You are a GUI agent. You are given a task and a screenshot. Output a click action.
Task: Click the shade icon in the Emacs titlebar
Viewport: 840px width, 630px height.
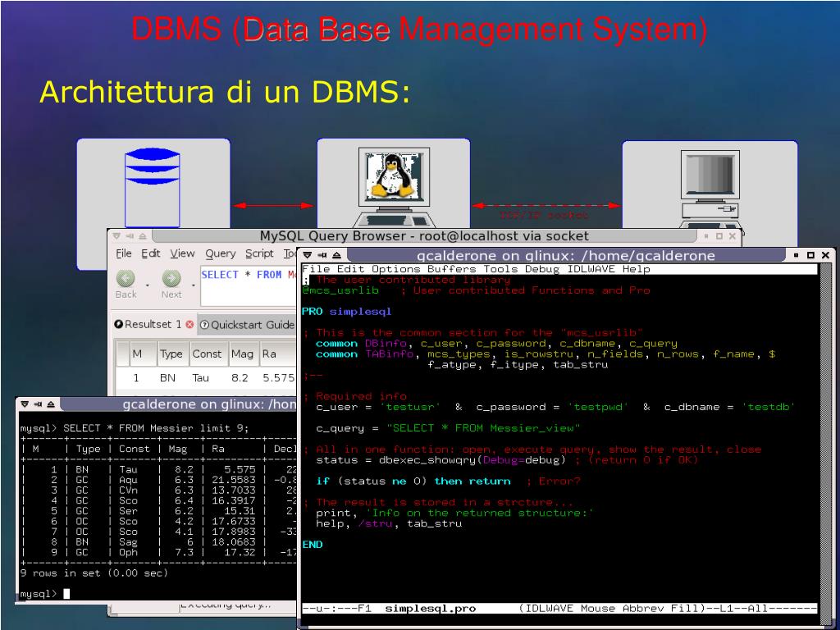coord(336,256)
